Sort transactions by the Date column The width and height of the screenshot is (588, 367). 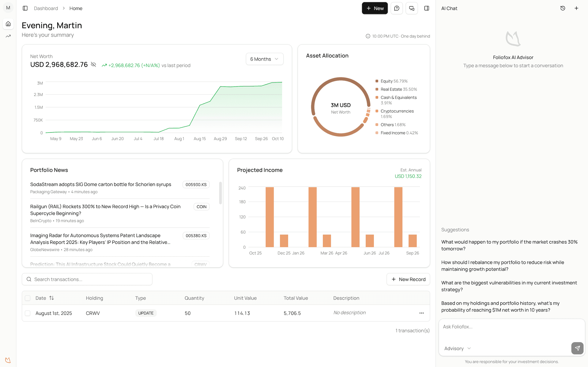click(x=51, y=298)
